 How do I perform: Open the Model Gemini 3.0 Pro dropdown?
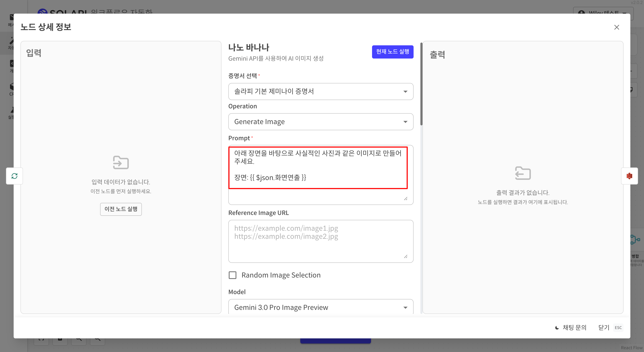click(321, 307)
